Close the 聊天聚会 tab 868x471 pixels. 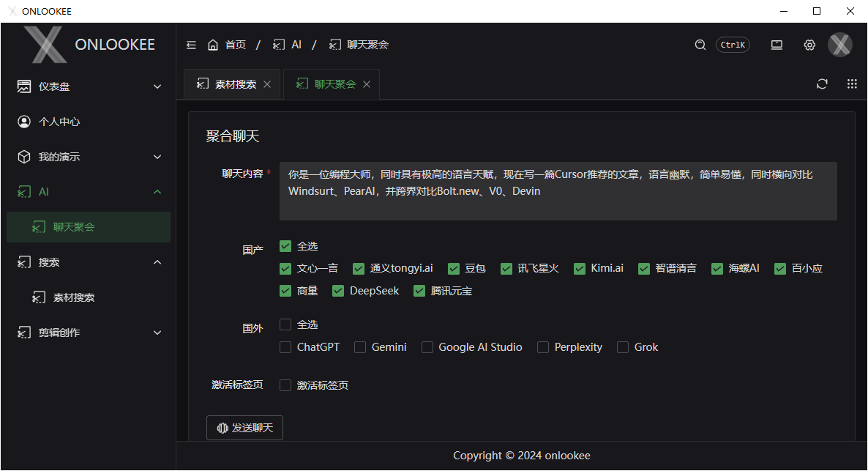(x=367, y=84)
